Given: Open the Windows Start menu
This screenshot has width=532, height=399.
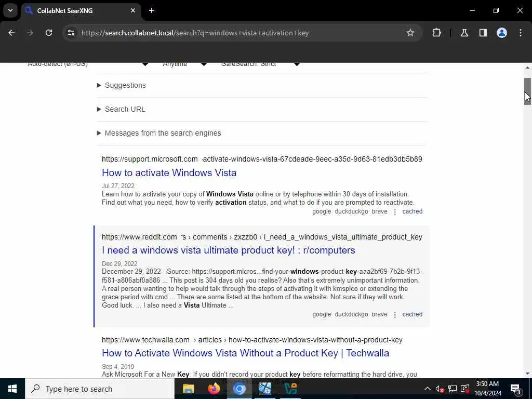Looking at the screenshot, I should (12, 389).
